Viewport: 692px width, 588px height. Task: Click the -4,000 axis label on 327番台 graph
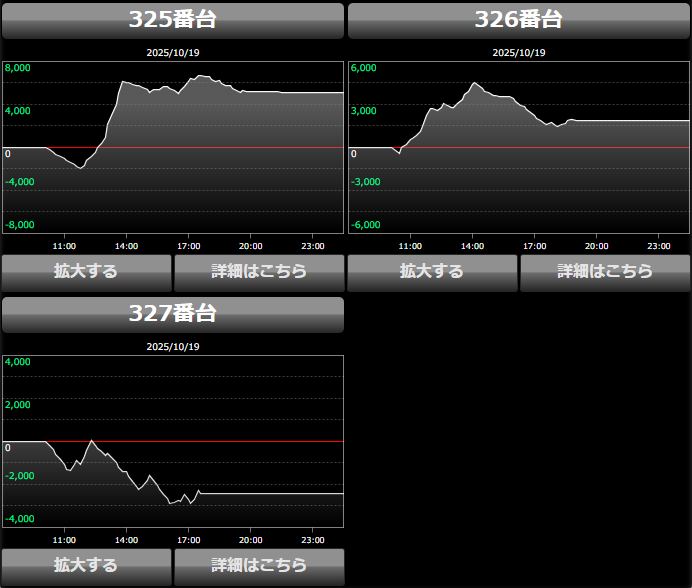[18, 519]
